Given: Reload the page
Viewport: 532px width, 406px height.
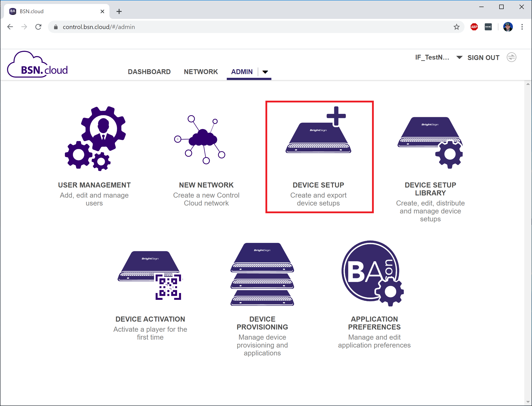Looking at the screenshot, I should pos(38,27).
